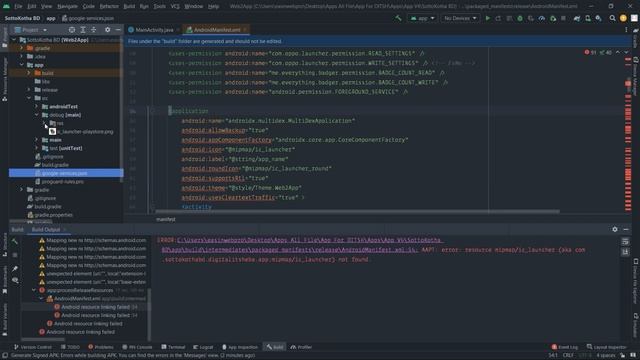The height and width of the screenshot is (360, 640).
Task: Click the editor tabs more-options icon
Action: pos(626,30)
